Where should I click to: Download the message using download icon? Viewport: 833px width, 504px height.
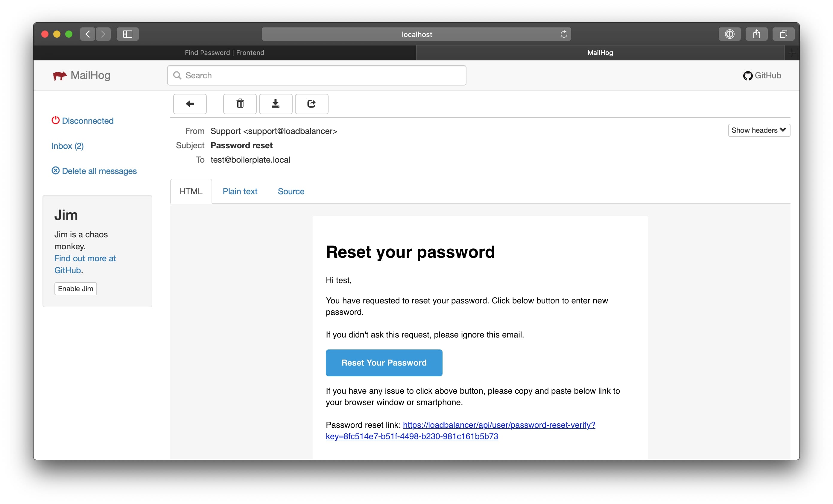click(x=276, y=104)
